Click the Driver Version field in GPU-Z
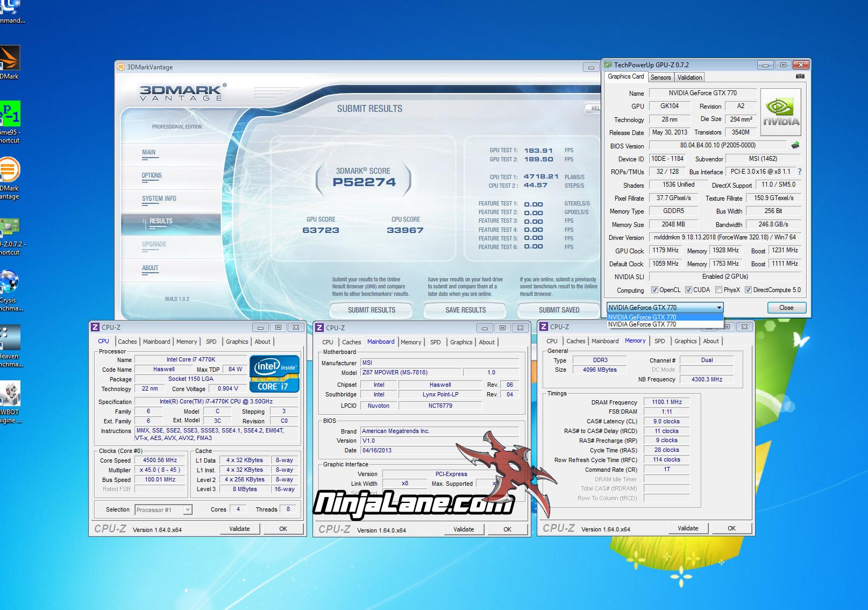This screenshot has width=868, height=610. [x=725, y=237]
